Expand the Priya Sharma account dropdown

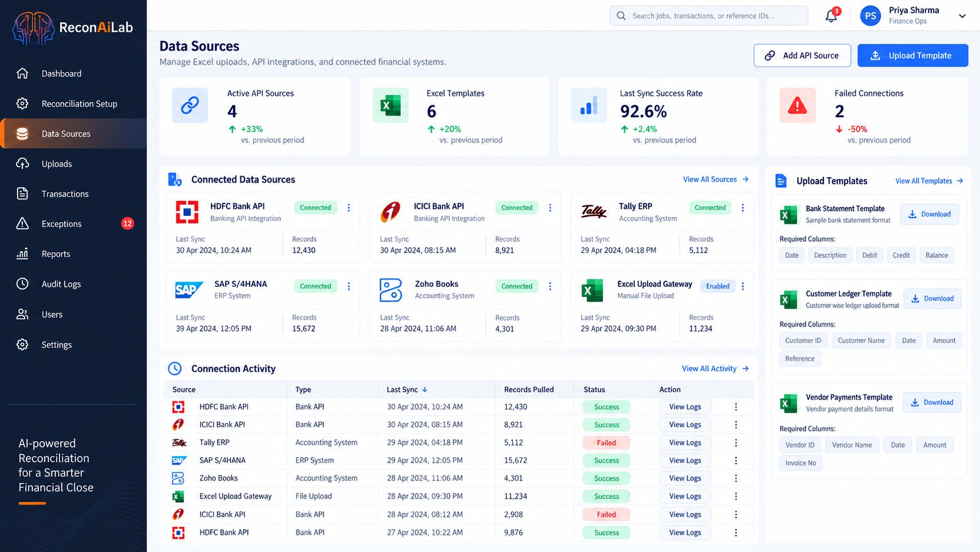tap(962, 16)
